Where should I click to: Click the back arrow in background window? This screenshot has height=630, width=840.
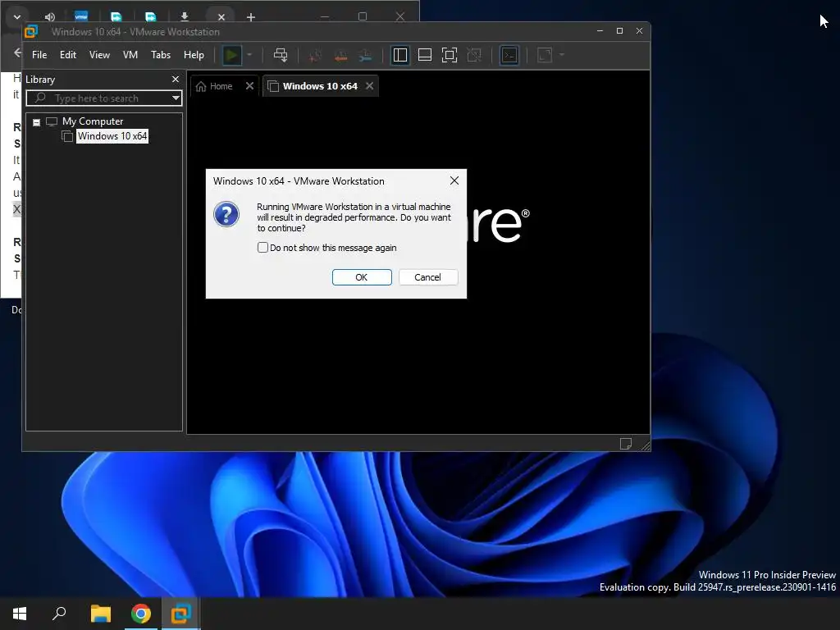point(17,52)
